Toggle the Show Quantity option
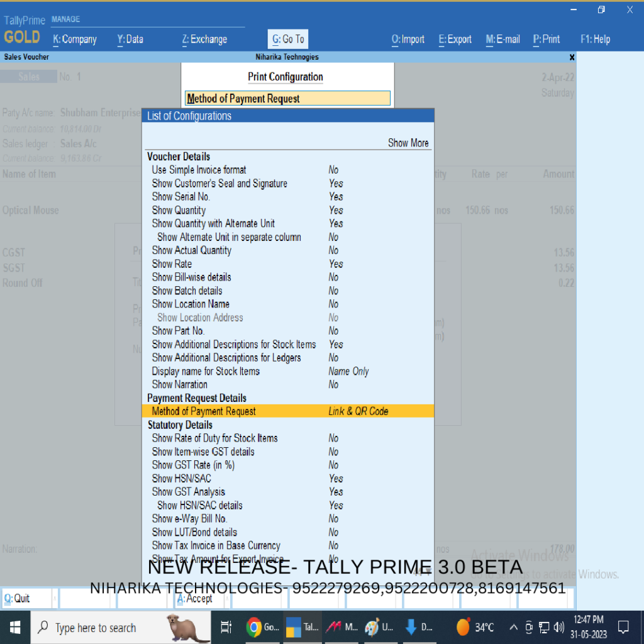 [x=287, y=210]
